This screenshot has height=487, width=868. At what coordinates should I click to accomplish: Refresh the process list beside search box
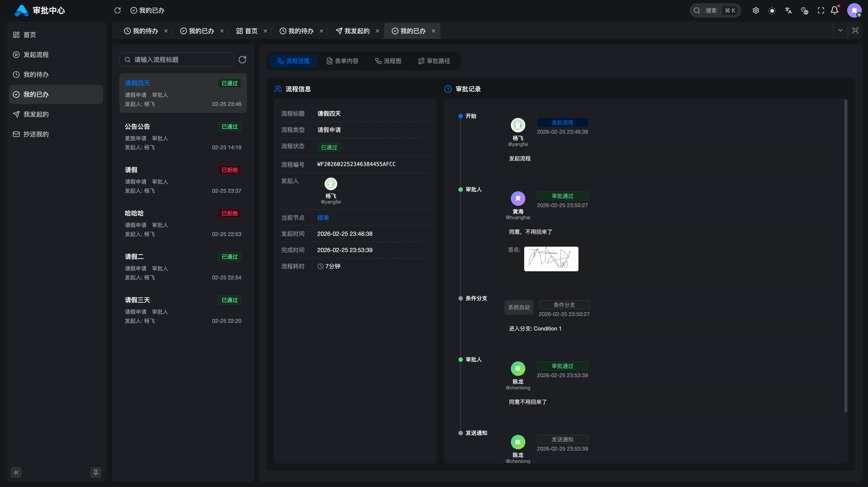point(242,60)
